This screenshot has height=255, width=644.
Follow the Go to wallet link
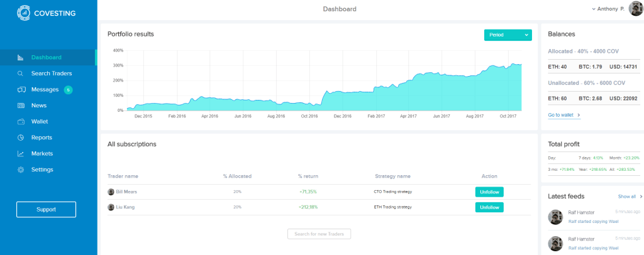(564, 115)
